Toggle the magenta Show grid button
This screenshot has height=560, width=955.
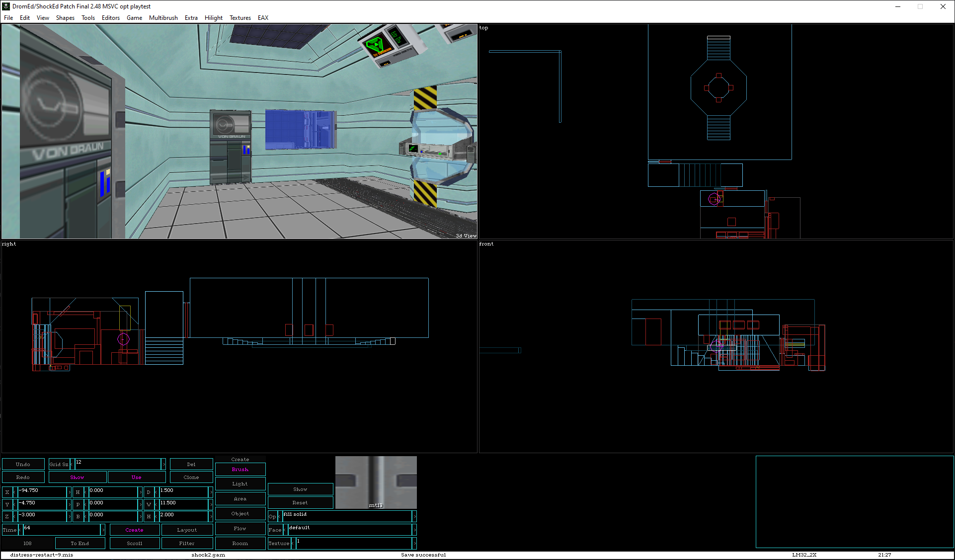tap(77, 477)
